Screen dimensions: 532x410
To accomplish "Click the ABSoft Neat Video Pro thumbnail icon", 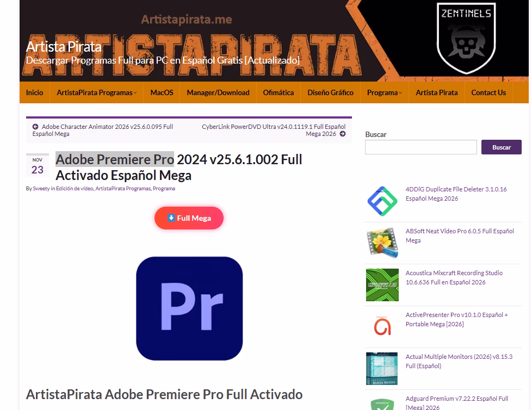I will pyautogui.click(x=382, y=243).
